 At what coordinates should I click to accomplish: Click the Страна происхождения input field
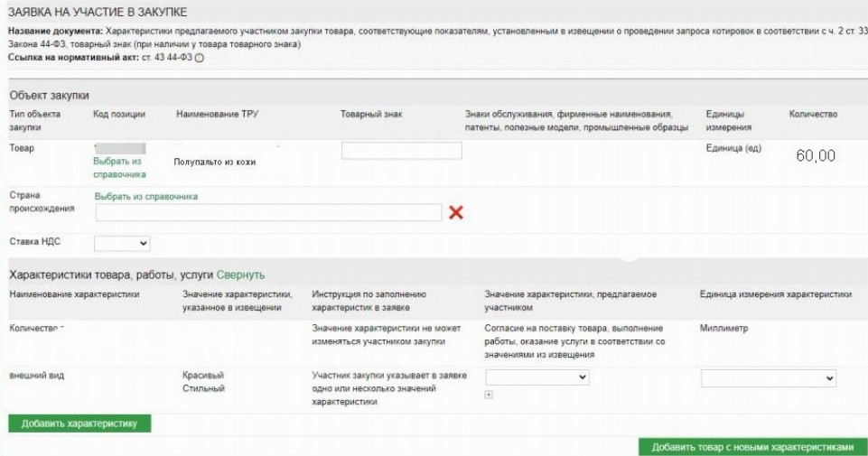(x=268, y=212)
